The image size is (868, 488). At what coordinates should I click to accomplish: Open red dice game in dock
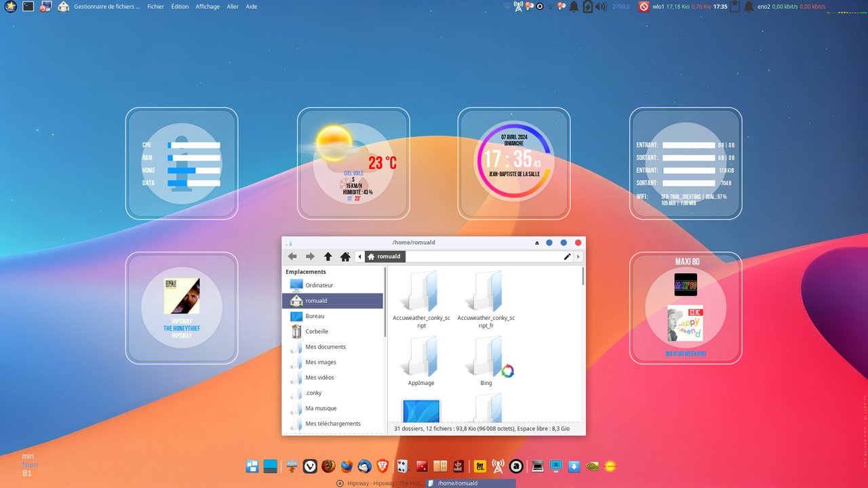coord(422,466)
